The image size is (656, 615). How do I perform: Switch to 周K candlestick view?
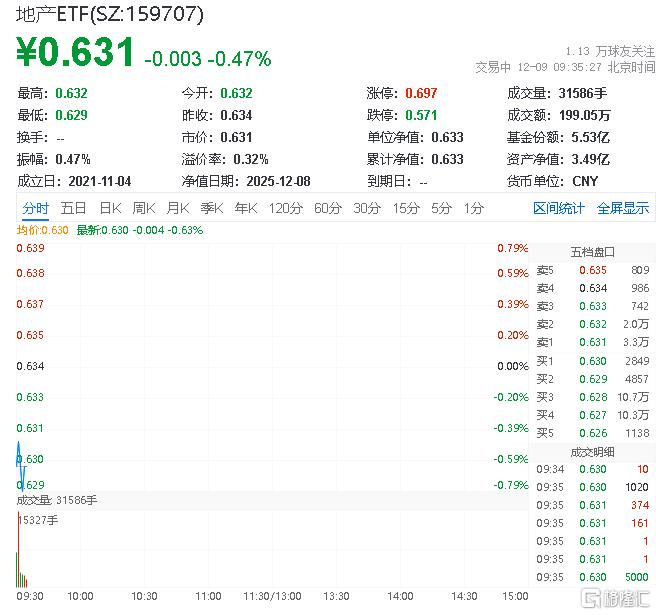pyautogui.click(x=144, y=208)
